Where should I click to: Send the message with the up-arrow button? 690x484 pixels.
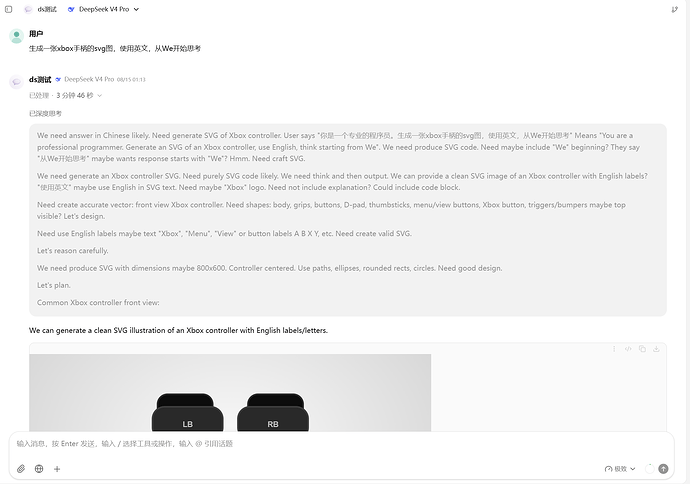pyautogui.click(x=663, y=469)
